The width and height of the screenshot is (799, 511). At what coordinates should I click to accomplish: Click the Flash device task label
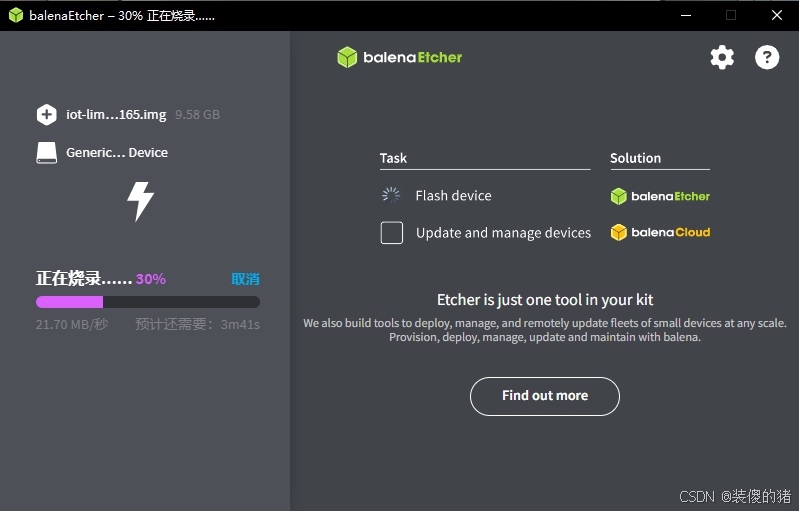454,196
